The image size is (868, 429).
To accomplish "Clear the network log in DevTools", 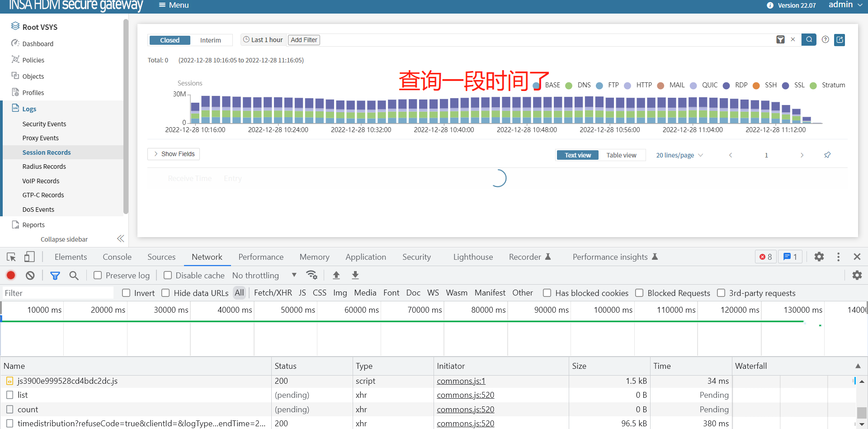I will coord(30,275).
